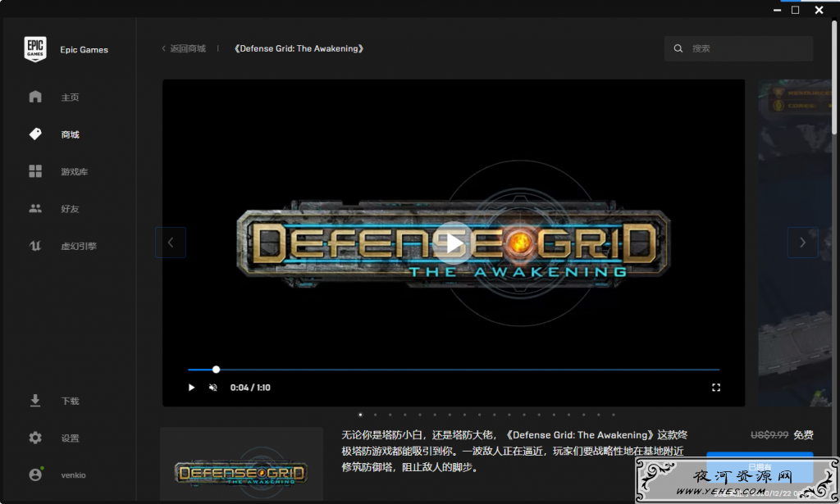Enter fullscreen video mode

coord(715,388)
